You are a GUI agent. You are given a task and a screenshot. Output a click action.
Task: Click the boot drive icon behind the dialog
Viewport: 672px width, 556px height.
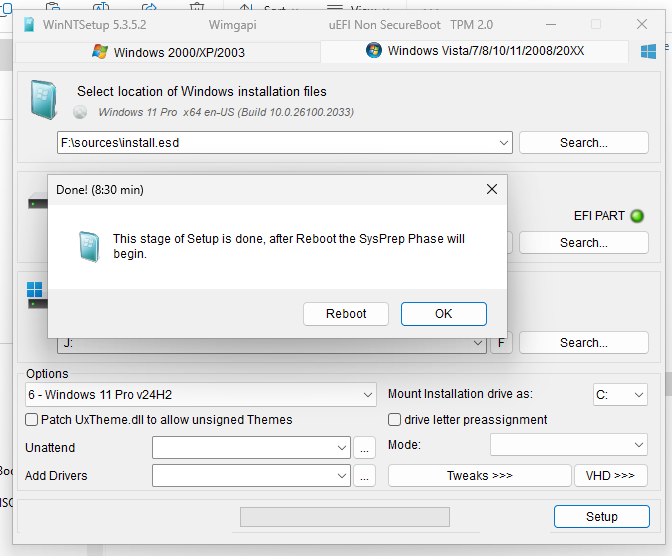[x=38, y=201]
